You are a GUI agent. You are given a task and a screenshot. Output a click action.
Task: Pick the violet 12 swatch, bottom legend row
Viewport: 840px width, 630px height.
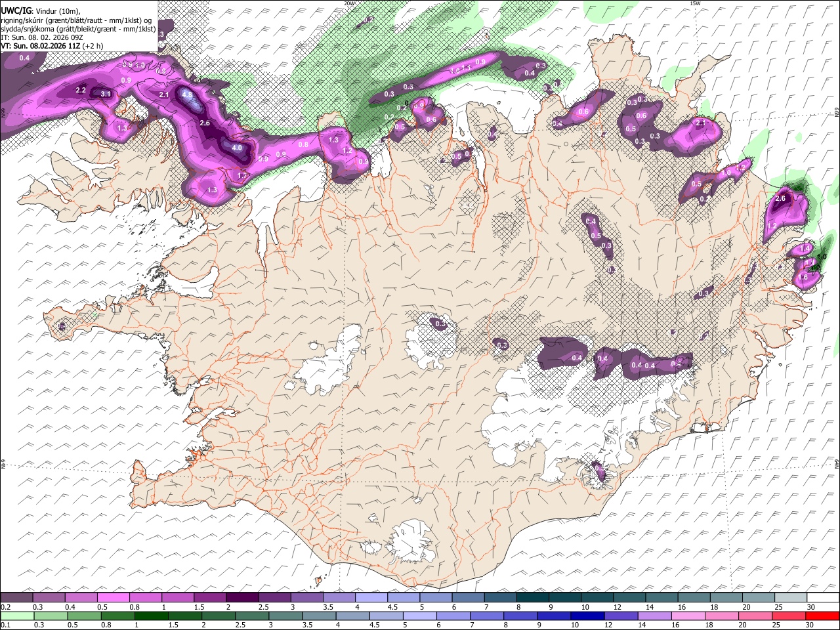point(621,616)
